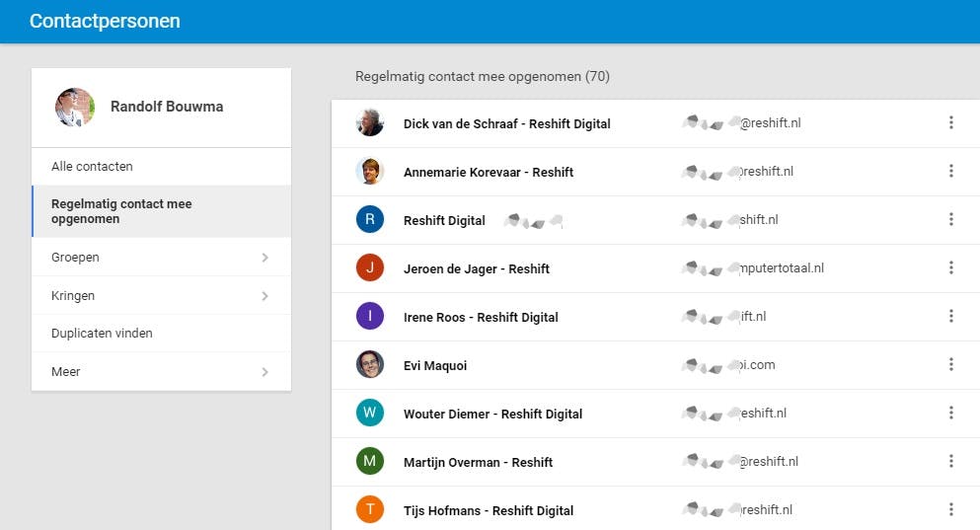Screen dimensions: 980x530
Task: Select Regelmatig contact mee opgenomen
Action: coord(121,211)
